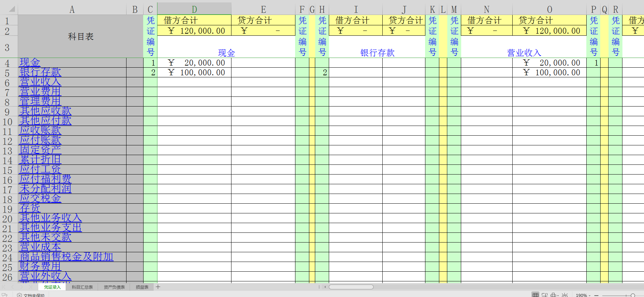Select cell O2 showing ￥120,000.00 credit total
This screenshot has height=297, width=644.
tap(549, 31)
